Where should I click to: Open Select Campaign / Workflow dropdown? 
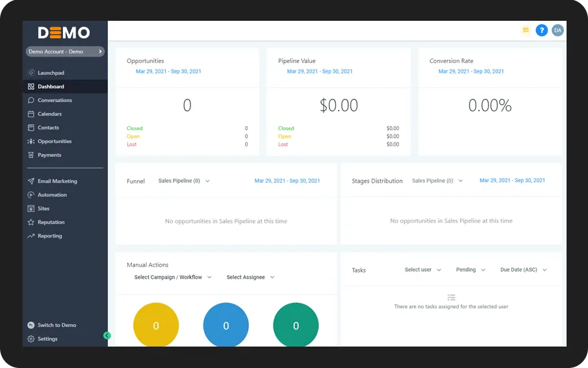pyautogui.click(x=173, y=277)
